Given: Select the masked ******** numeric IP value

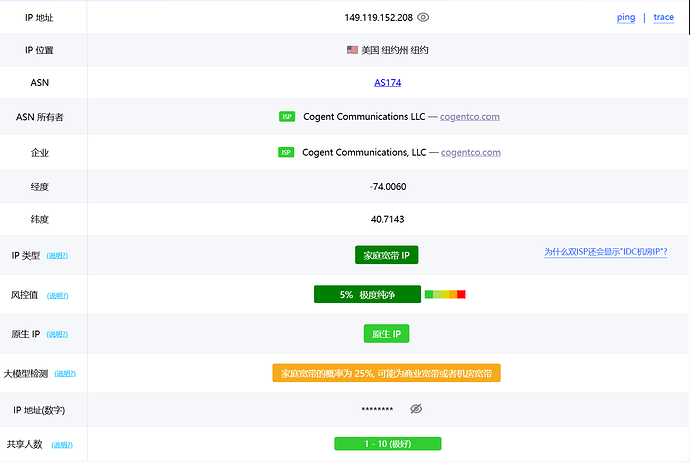Looking at the screenshot, I should point(377,409).
